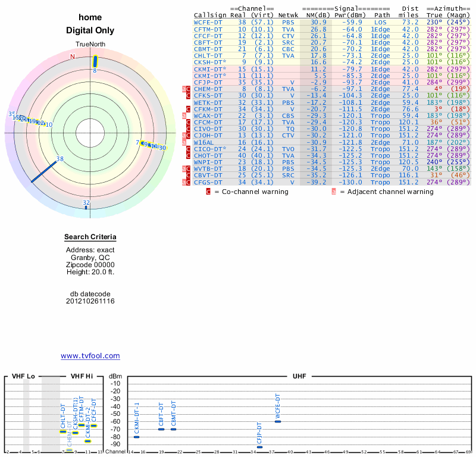Click the CFJP-DT callsign in the table
The image size is (476, 457).
click(208, 82)
